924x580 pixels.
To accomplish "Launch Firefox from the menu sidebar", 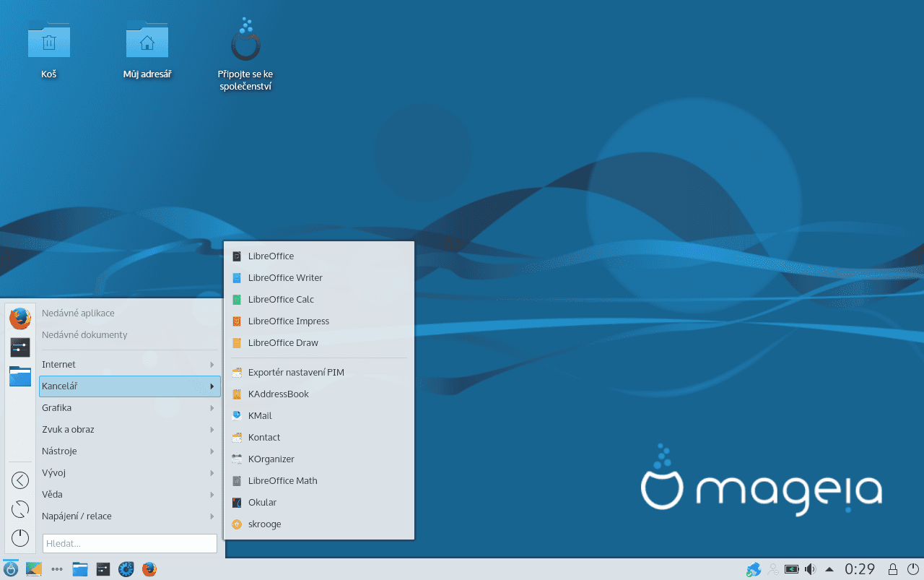I will [x=19, y=318].
